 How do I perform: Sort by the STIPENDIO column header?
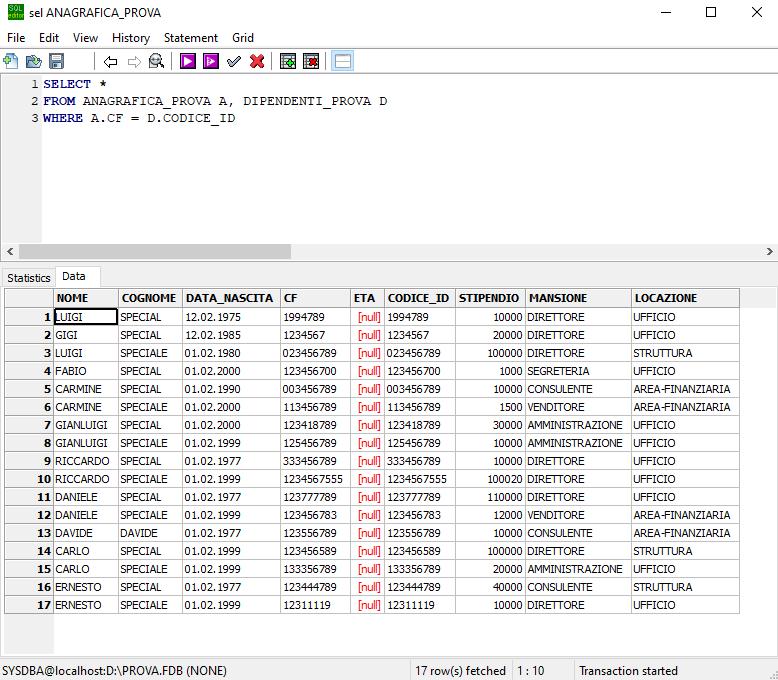(490, 298)
